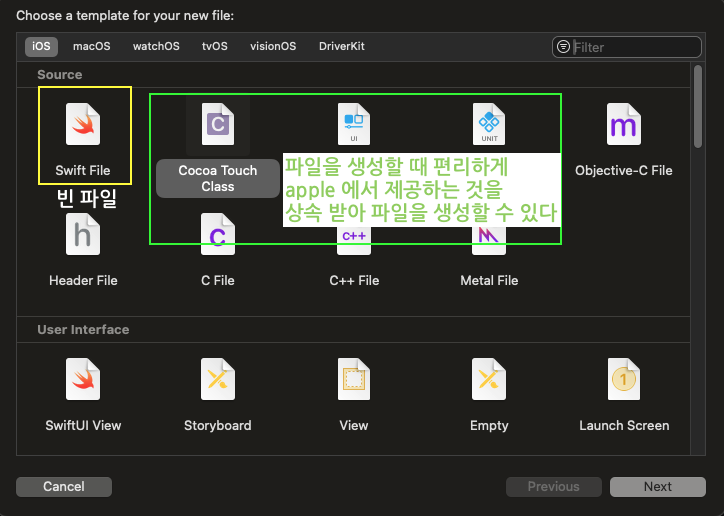This screenshot has height=516, width=724.
Task: Click the SwiftUI View label
Action: tap(83, 426)
